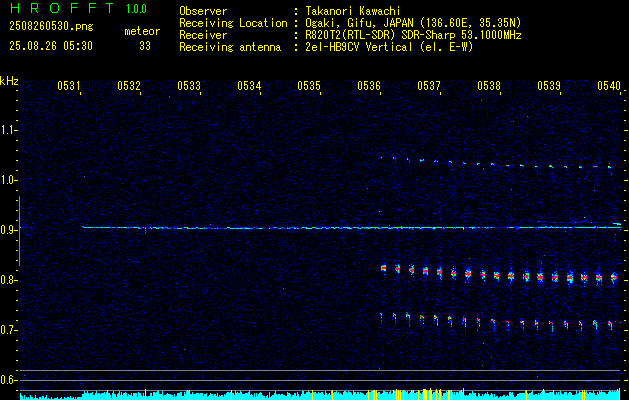The height and width of the screenshot is (400, 629).
Task: Click the Receiving Location field label
Action: pos(233,23)
